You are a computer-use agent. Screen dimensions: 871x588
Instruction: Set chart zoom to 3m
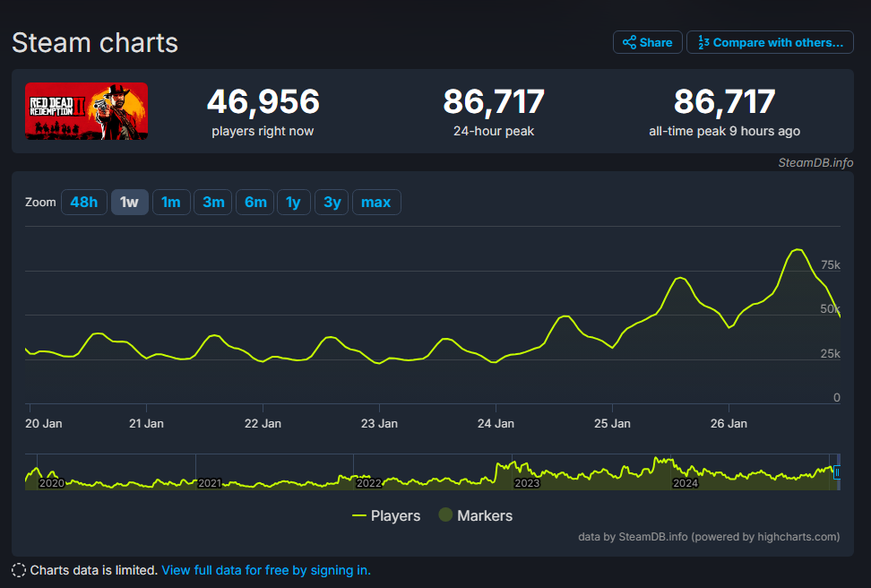point(213,203)
